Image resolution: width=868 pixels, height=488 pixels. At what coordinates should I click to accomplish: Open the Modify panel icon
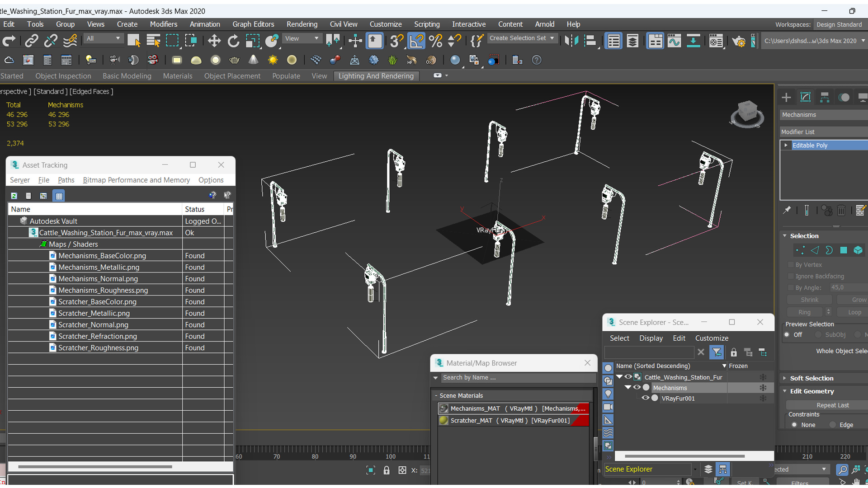point(806,97)
